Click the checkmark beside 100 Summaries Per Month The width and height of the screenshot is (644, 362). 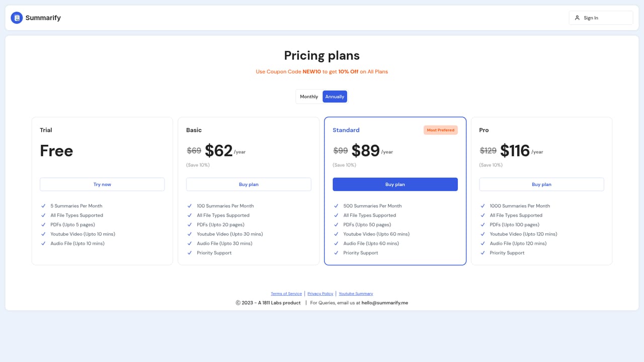190,206
